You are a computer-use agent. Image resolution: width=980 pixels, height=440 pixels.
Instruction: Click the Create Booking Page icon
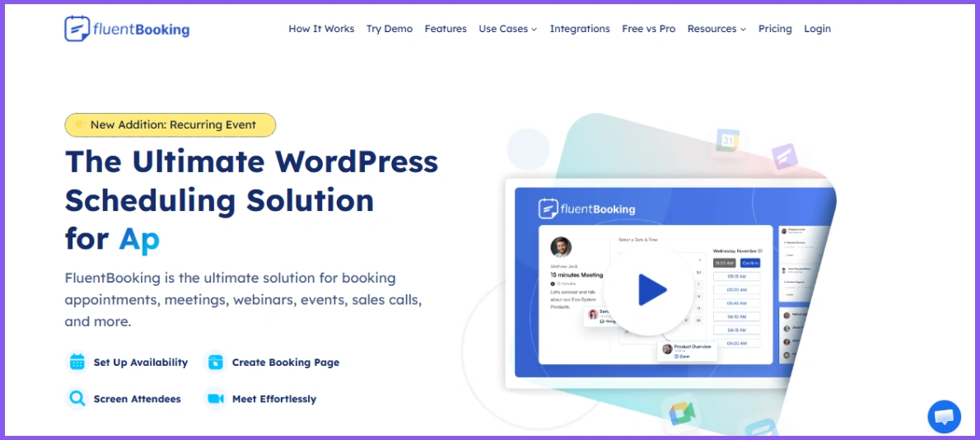click(216, 362)
